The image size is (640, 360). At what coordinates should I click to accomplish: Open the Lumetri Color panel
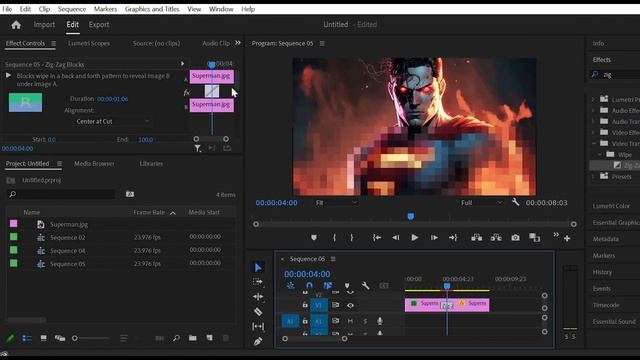(x=611, y=206)
